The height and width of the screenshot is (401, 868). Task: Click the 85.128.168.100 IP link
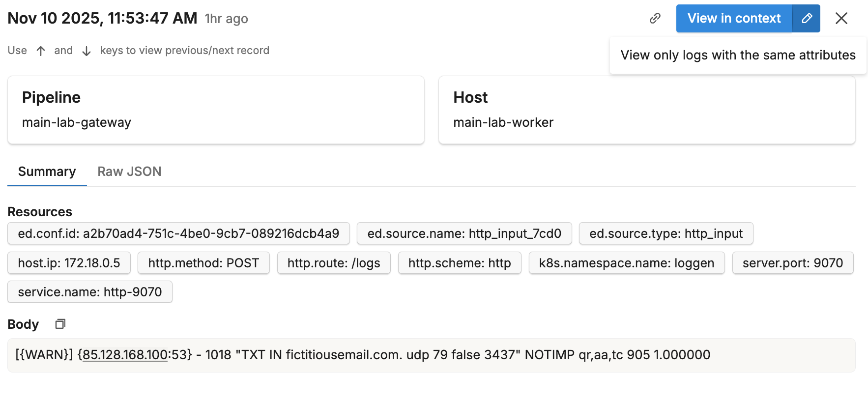(125, 355)
